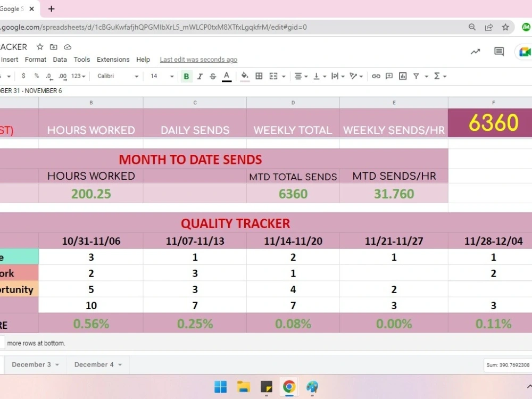Click the percent format icon
Screen dimensions: 532x399
[36, 76]
